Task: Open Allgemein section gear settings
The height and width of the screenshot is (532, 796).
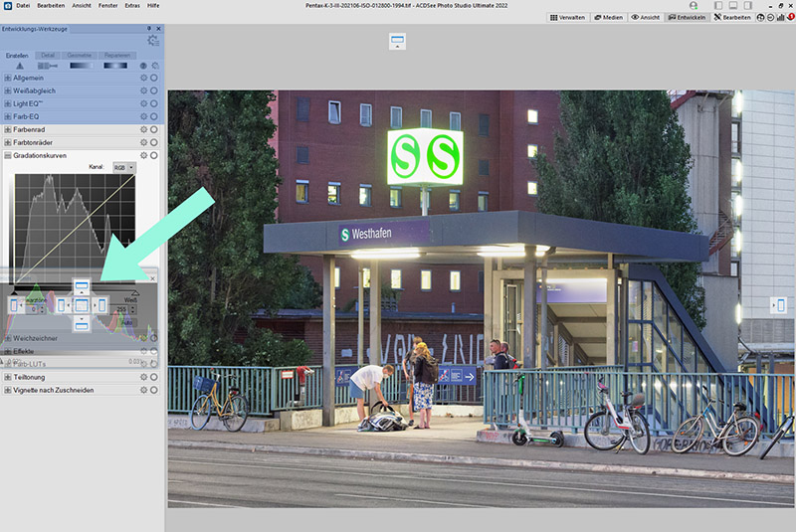Action: point(143,79)
